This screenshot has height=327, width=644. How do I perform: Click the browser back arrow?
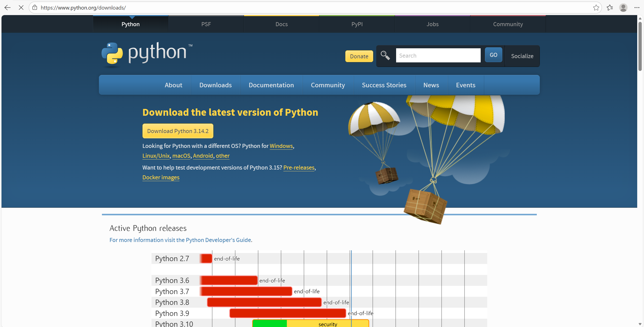pos(8,8)
